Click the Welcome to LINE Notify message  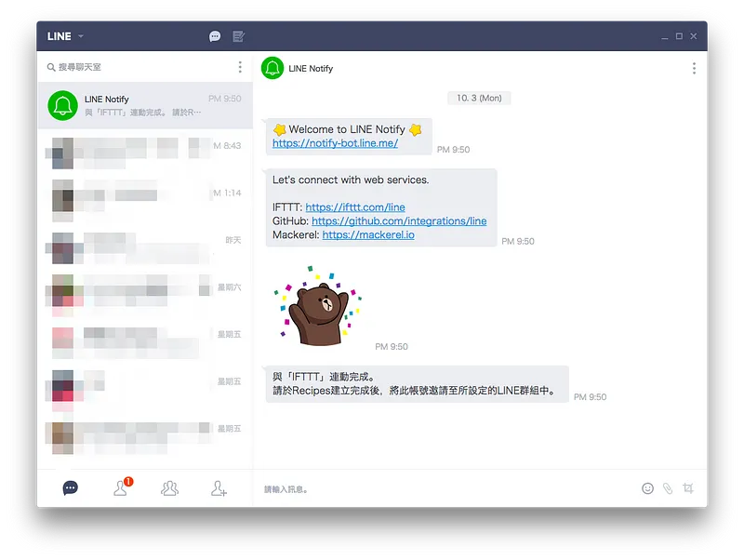tap(349, 136)
